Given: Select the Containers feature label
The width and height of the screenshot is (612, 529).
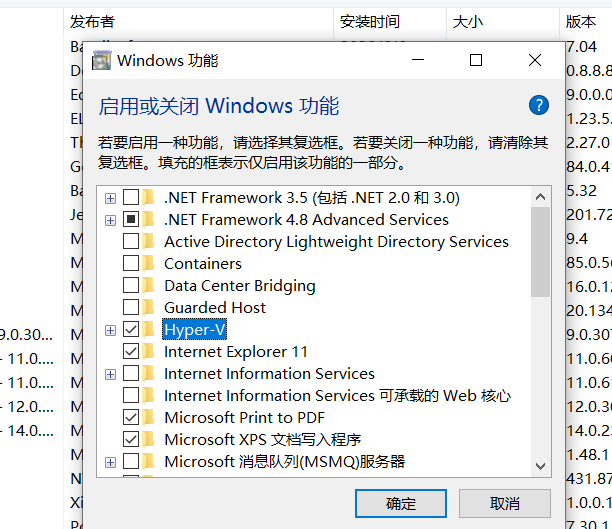Looking at the screenshot, I should 203,264.
